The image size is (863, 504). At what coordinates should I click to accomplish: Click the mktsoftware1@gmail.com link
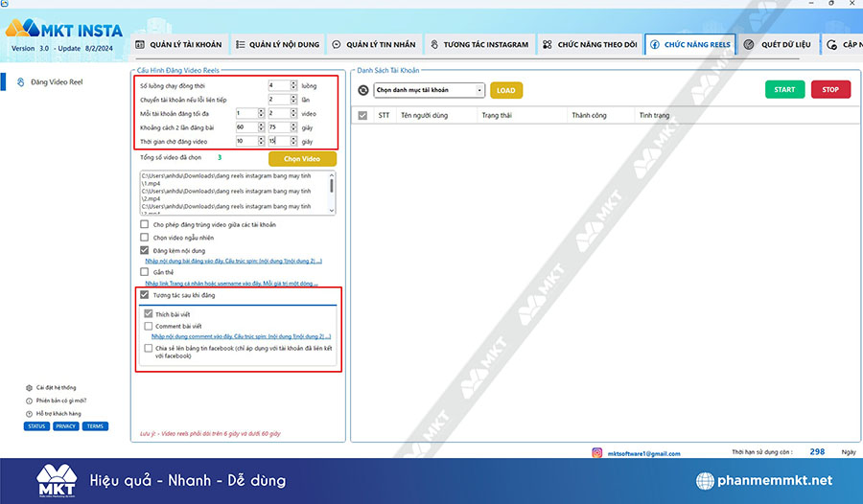click(643, 454)
